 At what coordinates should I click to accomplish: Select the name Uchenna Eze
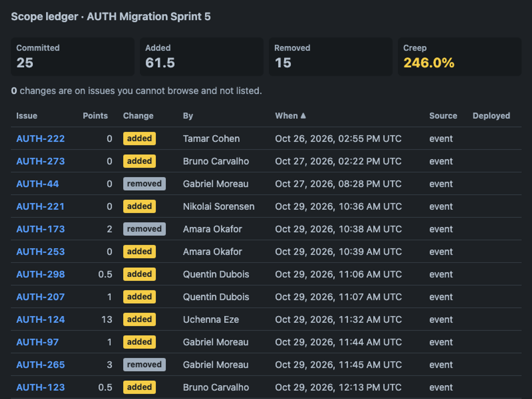coord(211,320)
